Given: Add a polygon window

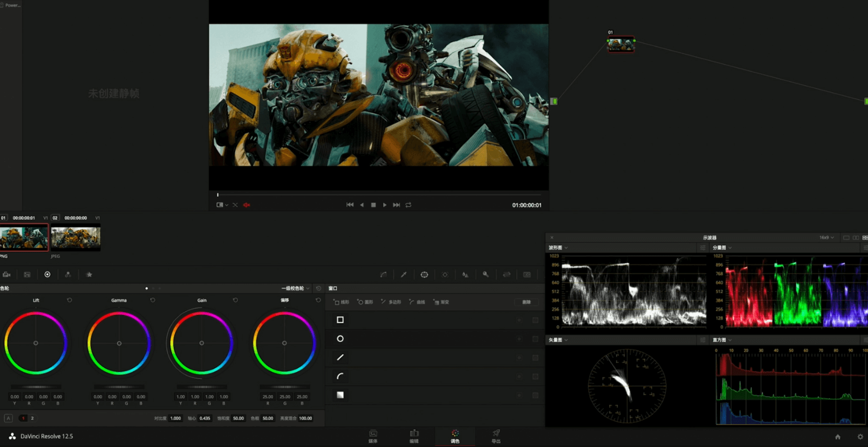Looking at the screenshot, I should point(391,302).
